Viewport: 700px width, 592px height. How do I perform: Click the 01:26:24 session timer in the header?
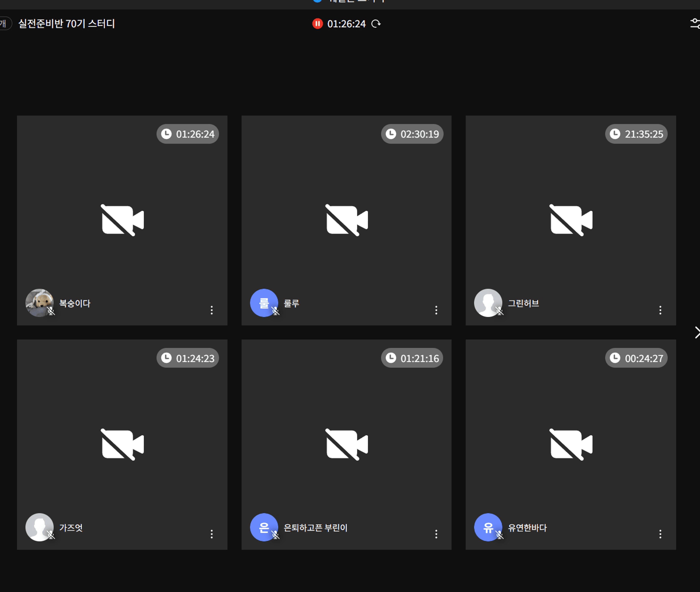tap(346, 24)
